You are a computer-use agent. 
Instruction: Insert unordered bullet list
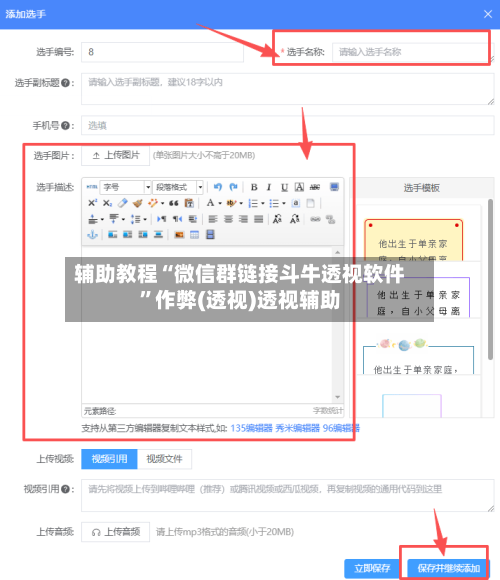(x=274, y=203)
